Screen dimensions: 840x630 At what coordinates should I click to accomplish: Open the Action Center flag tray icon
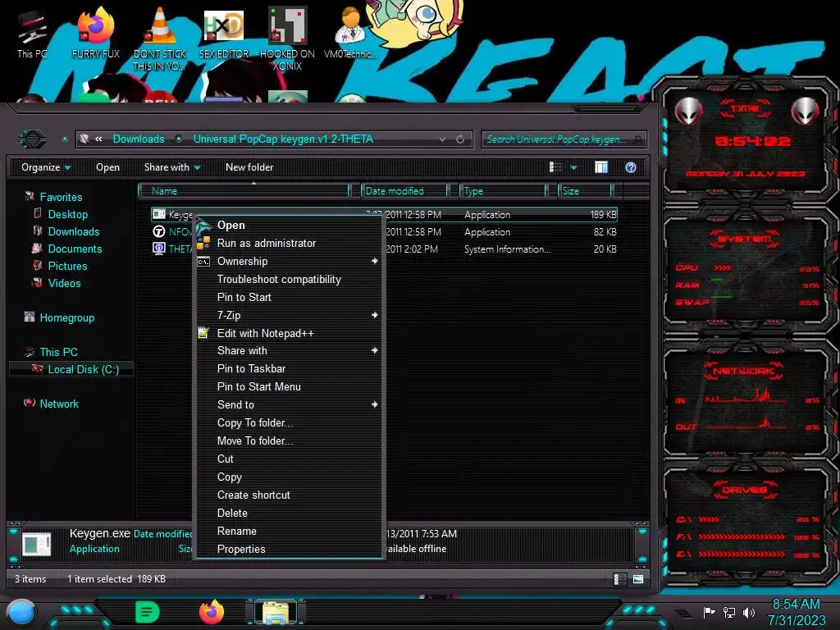709,612
